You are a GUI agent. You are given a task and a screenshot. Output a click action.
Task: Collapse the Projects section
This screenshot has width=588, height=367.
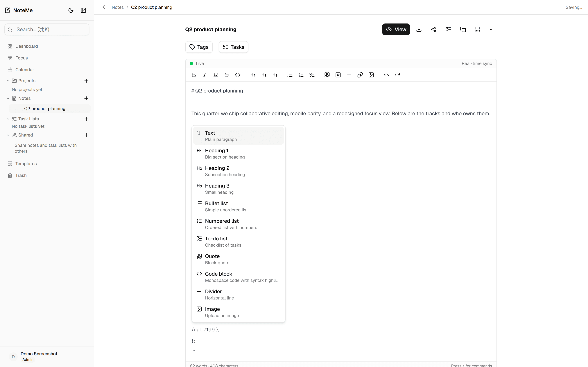8,81
